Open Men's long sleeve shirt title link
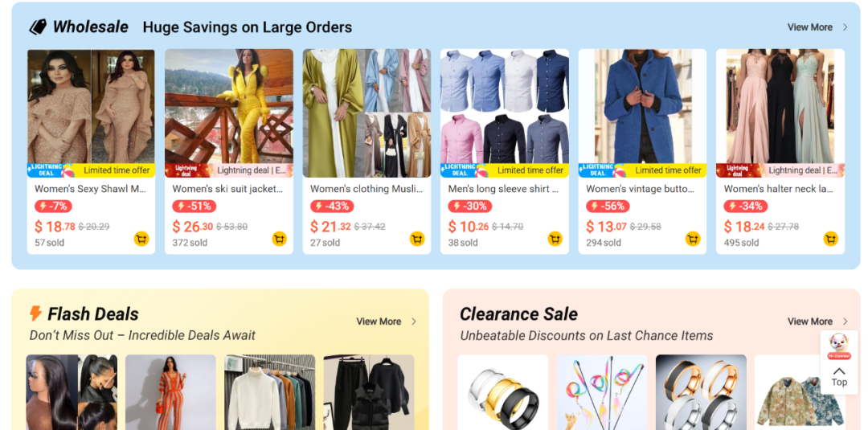The image size is (868, 430). (503, 189)
